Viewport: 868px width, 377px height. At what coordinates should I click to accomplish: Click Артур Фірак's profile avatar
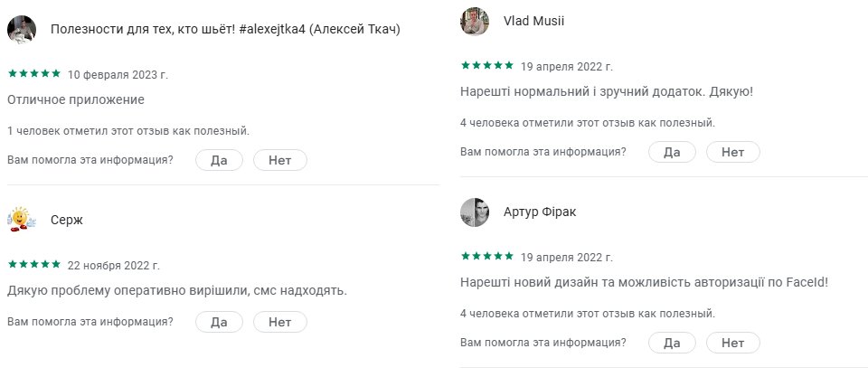(476, 212)
